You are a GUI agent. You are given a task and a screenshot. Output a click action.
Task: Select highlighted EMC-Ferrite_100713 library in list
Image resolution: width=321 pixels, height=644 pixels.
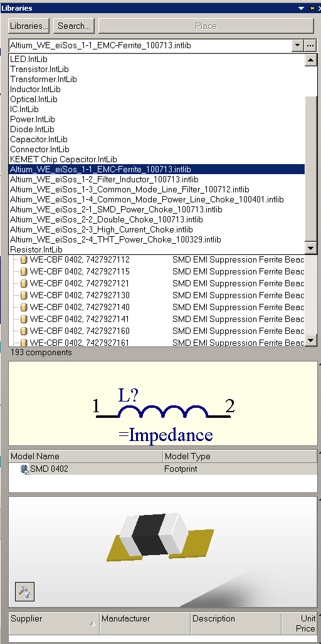[157, 169]
